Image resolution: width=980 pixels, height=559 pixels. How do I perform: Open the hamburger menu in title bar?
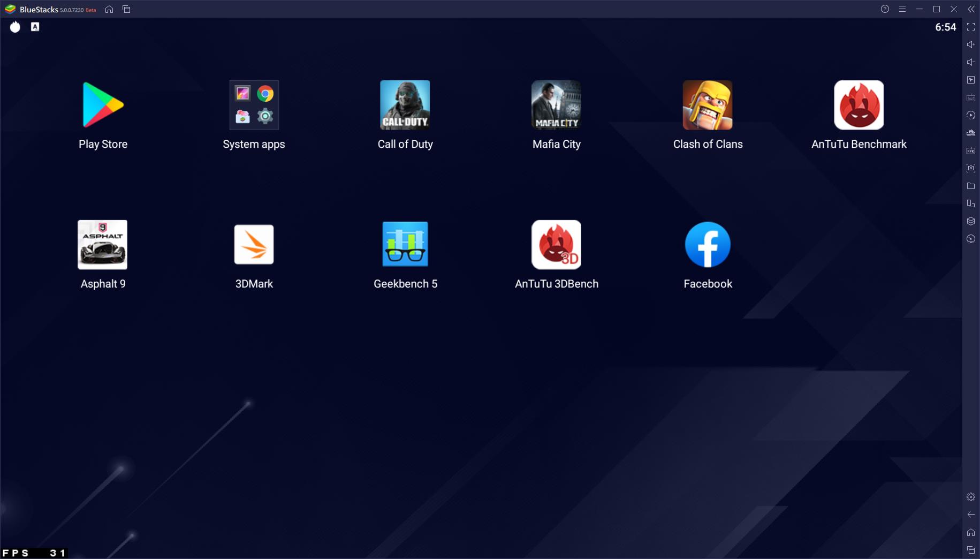[902, 9]
